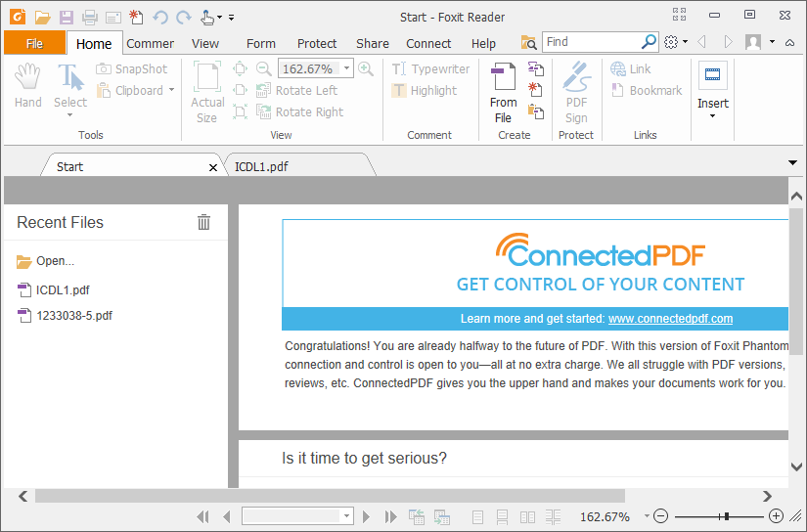Viewport: 807px width, 532px height.
Task: Click the create blank PDF icon in quick access toolbar
Action: pos(136,17)
